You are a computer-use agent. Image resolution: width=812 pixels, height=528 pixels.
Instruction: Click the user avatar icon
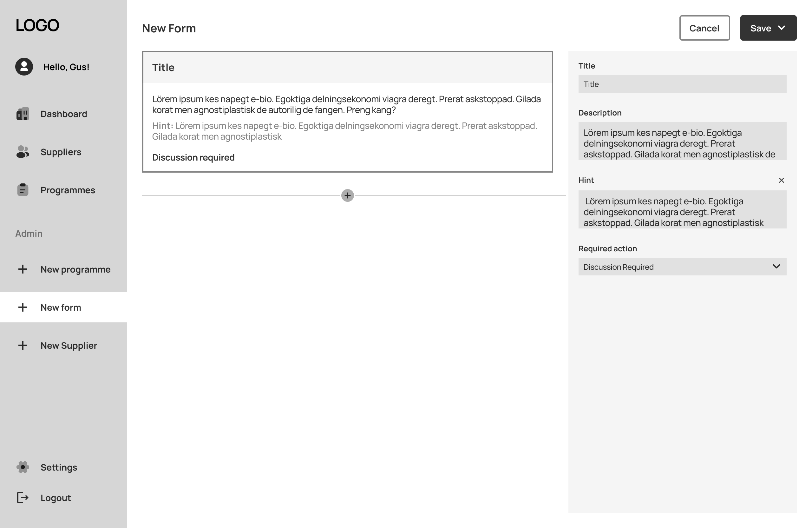(x=24, y=67)
